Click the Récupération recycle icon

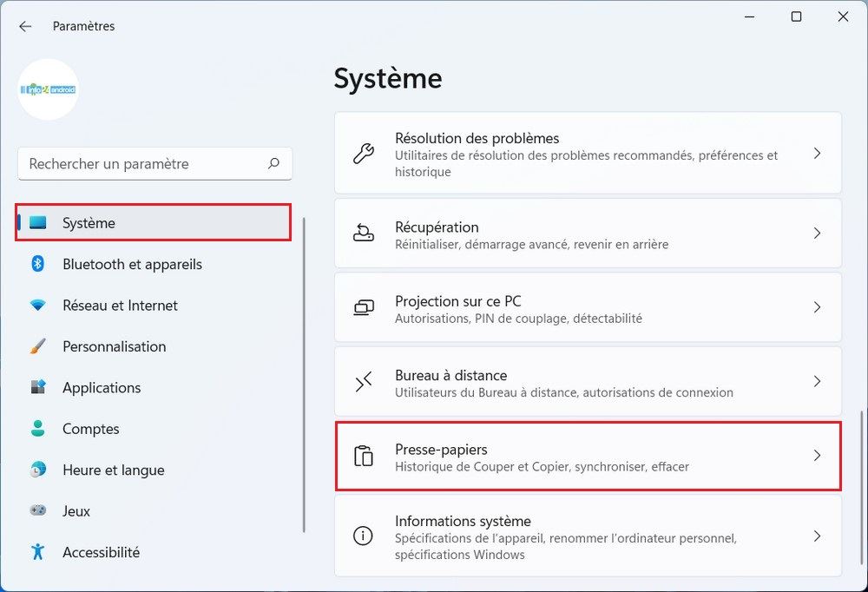pyautogui.click(x=363, y=233)
